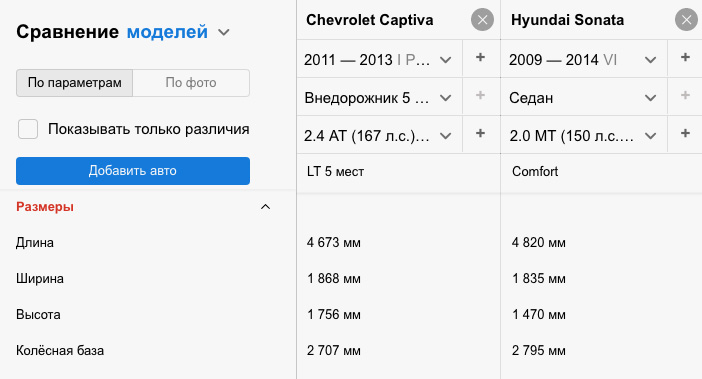
Task: Click the Hyundai Sonata column title
Action: [567, 20]
